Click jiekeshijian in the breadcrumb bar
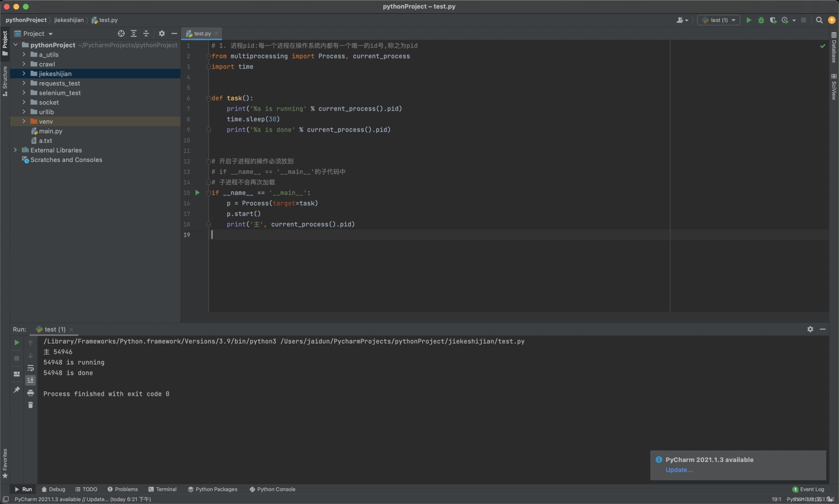This screenshot has width=839, height=504. tap(69, 20)
